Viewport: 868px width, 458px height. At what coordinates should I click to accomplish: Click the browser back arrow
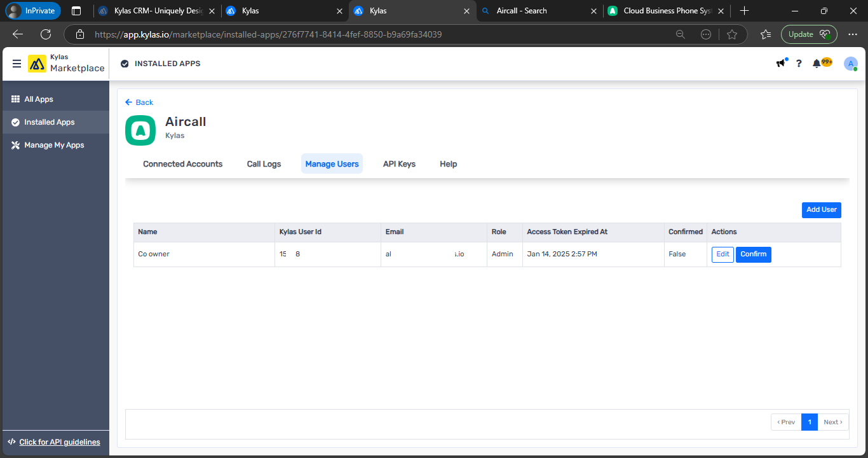click(x=18, y=34)
